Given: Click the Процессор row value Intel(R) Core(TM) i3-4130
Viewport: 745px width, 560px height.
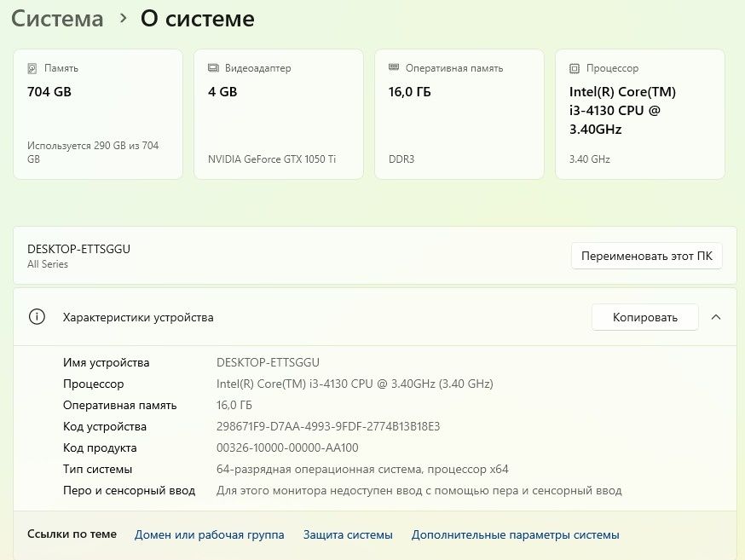Looking at the screenshot, I should click(x=355, y=384).
